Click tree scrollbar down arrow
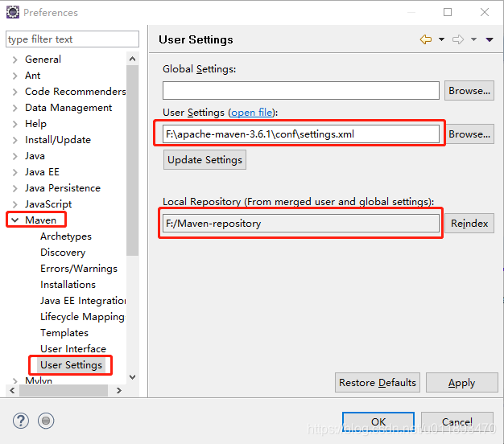The height and width of the screenshot is (444, 504). tap(132, 377)
